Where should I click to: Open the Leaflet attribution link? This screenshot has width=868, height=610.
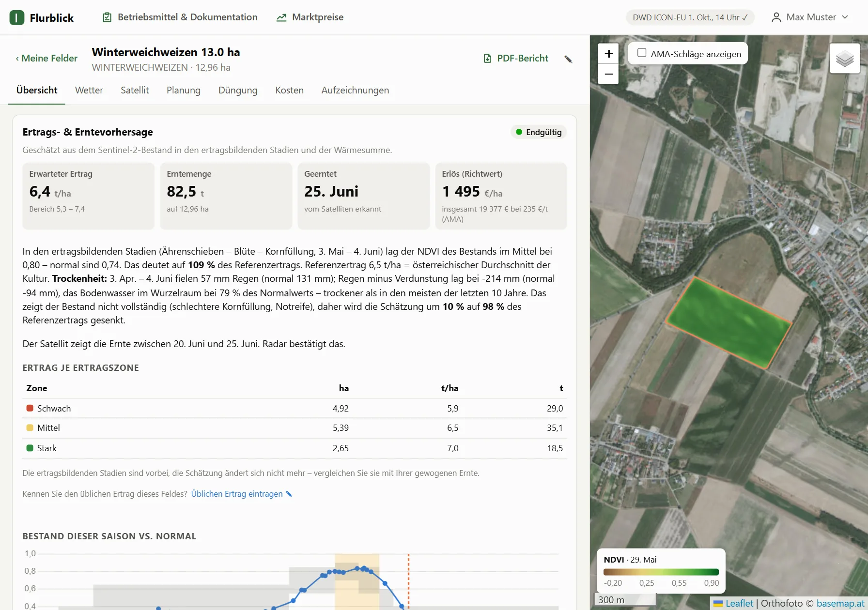(x=739, y=603)
